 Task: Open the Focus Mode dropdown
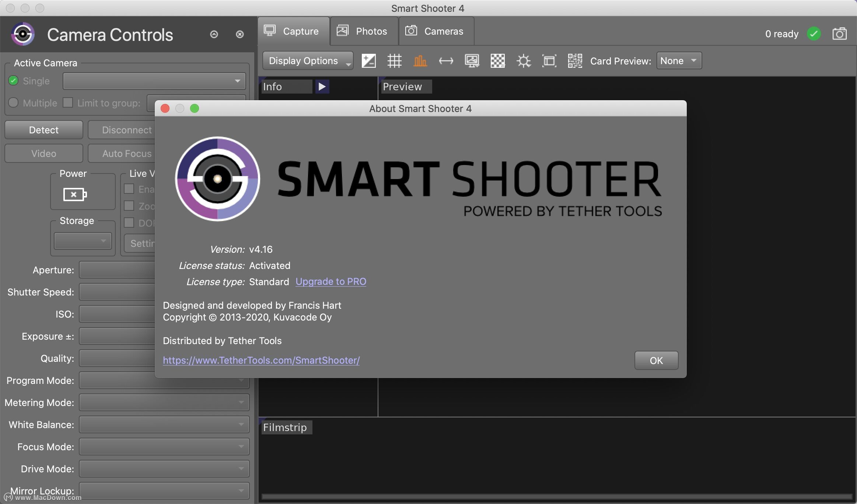164,447
